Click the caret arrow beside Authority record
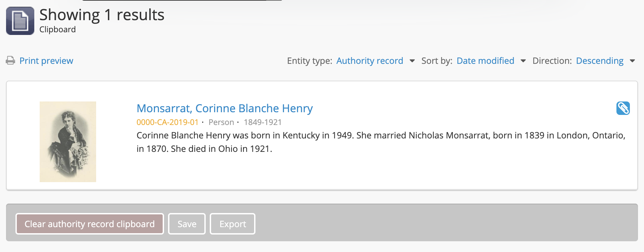 pyautogui.click(x=412, y=61)
